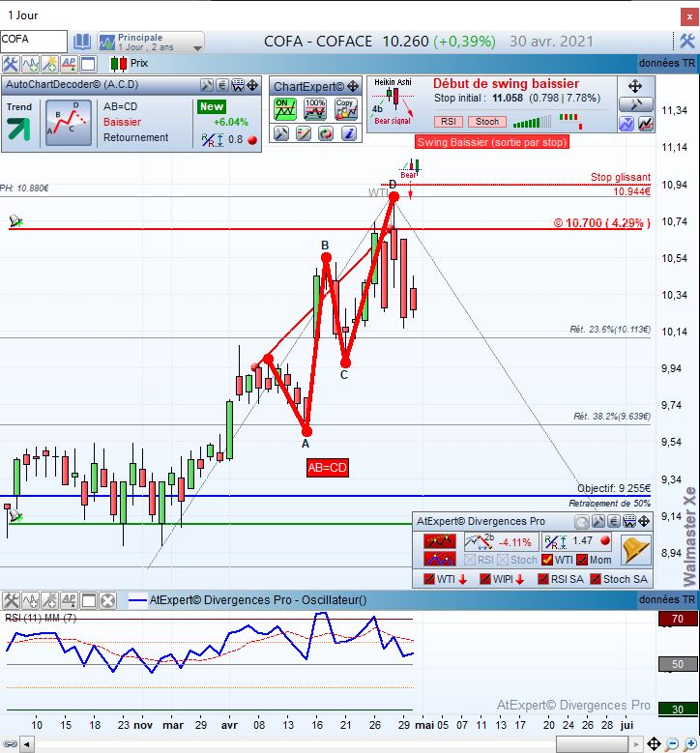Toggle the greyed Stoch checkbox
Screen dimensions: 700x753
(503, 560)
